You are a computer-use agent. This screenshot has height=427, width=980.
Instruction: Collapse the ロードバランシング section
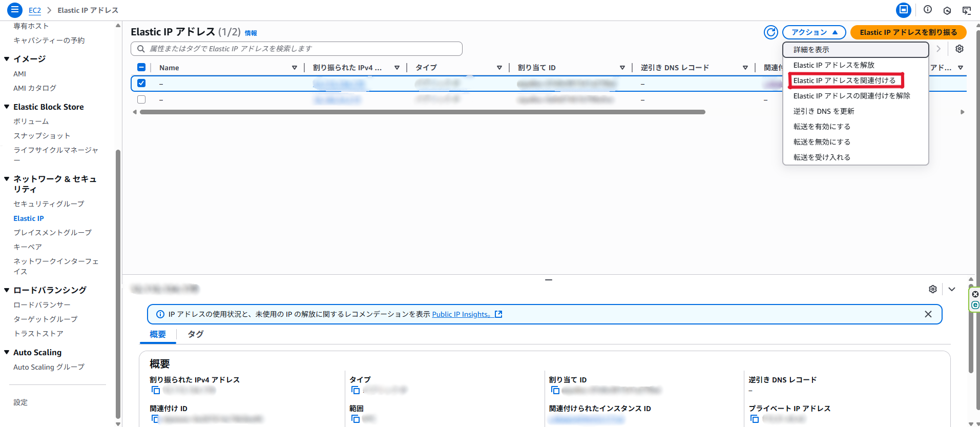[7, 290]
